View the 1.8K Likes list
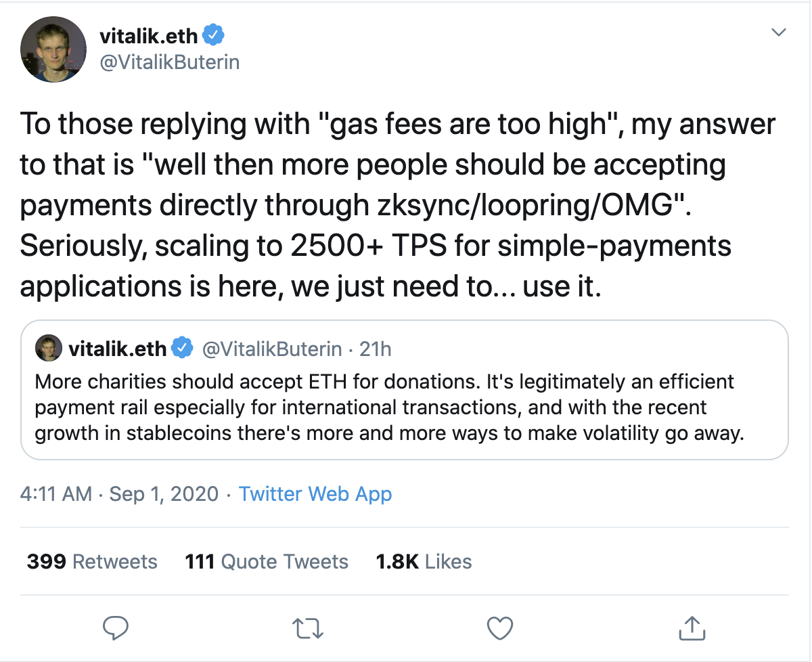Image resolution: width=812 pixels, height=662 pixels. pos(424,562)
